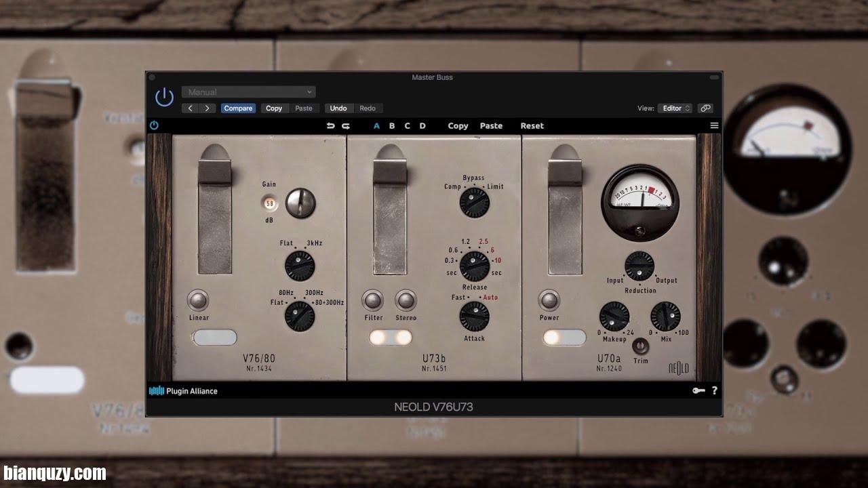
Task: Click the Mix knob
Action: point(666,317)
